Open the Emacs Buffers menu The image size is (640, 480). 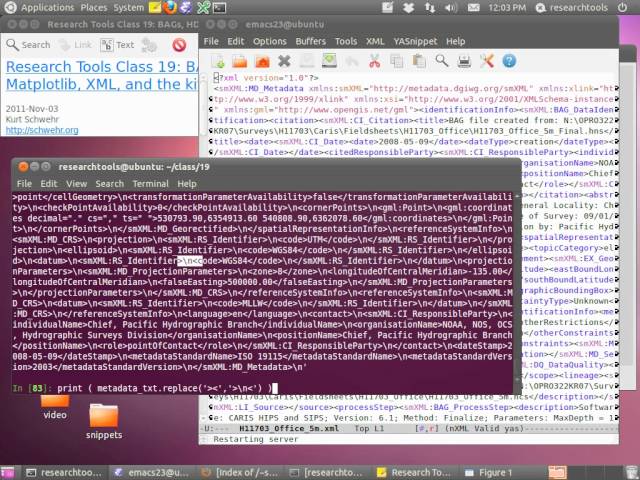(x=311, y=41)
